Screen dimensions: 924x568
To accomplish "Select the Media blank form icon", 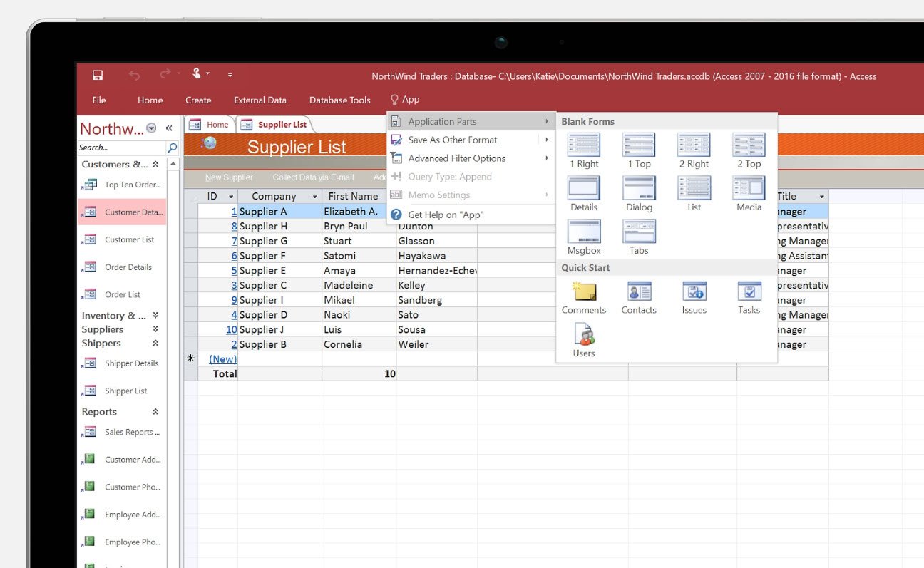I will pyautogui.click(x=749, y=189).
